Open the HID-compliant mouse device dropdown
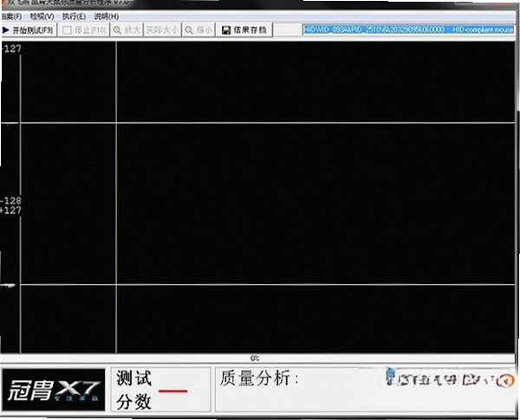Screen dimensions: 520x420 click(408, 29)
